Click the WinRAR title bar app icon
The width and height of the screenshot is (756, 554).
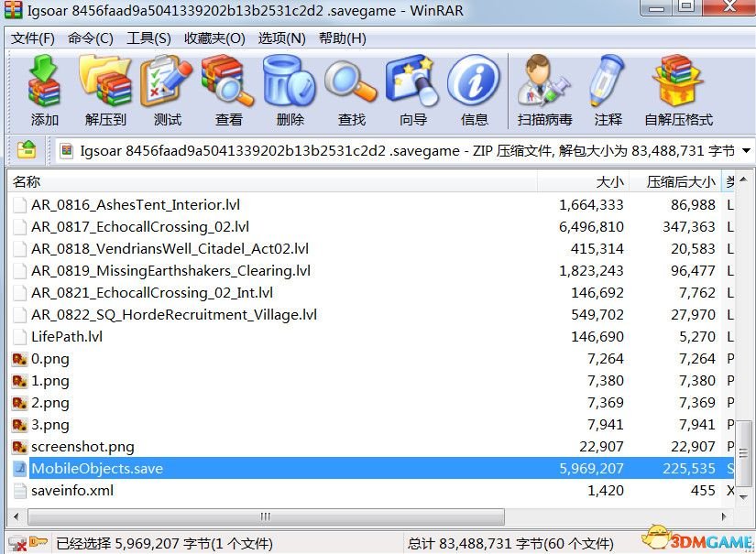tap(13, 10)
